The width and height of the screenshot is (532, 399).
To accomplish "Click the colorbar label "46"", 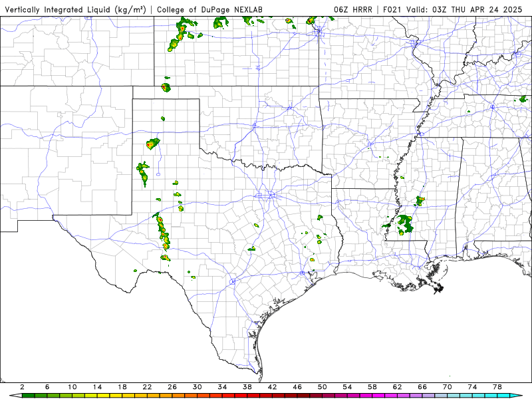I will click(297, 387).
